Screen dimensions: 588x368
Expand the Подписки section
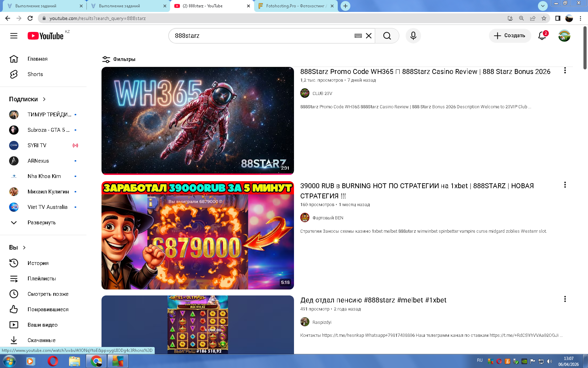[27, 99]
